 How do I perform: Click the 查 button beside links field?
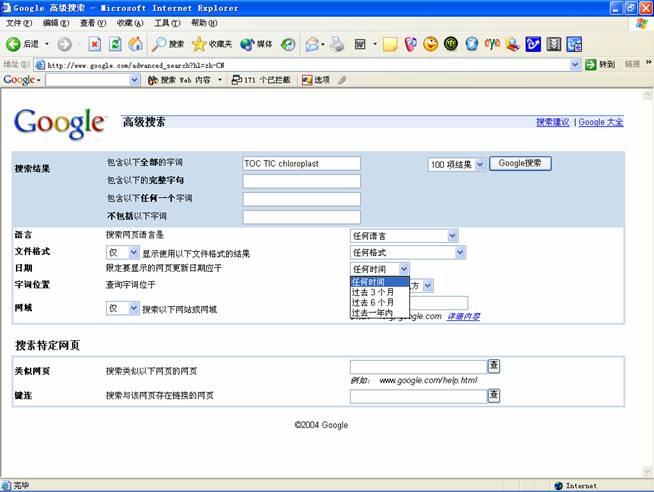coord(494,396)
